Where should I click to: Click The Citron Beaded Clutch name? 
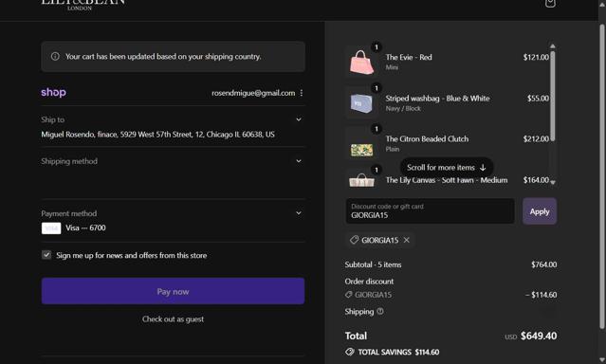point(427,138)
